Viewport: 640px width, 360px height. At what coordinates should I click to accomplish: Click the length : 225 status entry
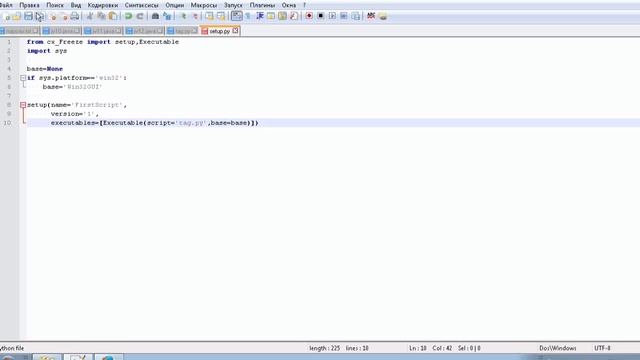coord(324,348)
